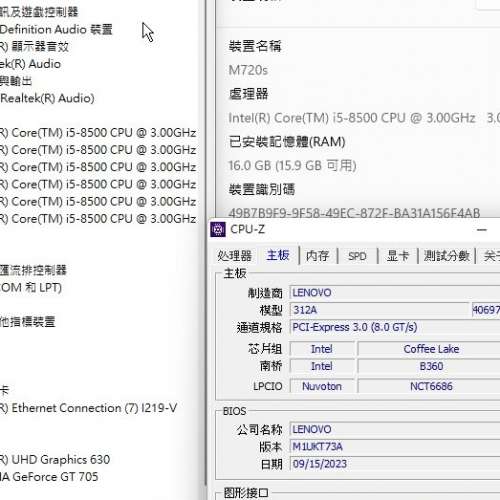This screenshot has width=500, height=500.
Task: Click the BIOS date 09/15/2023 field
Action: (395, 464)
